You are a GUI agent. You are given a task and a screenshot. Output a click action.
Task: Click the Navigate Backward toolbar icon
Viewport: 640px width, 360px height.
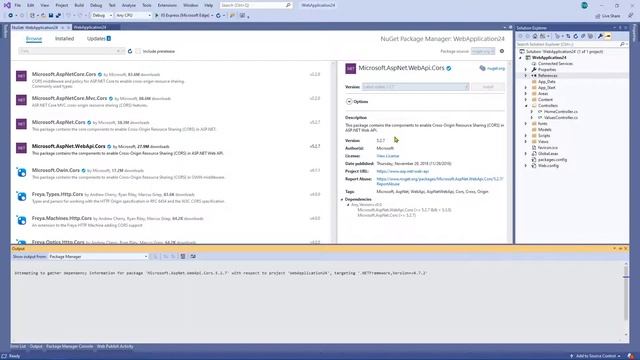11,16
